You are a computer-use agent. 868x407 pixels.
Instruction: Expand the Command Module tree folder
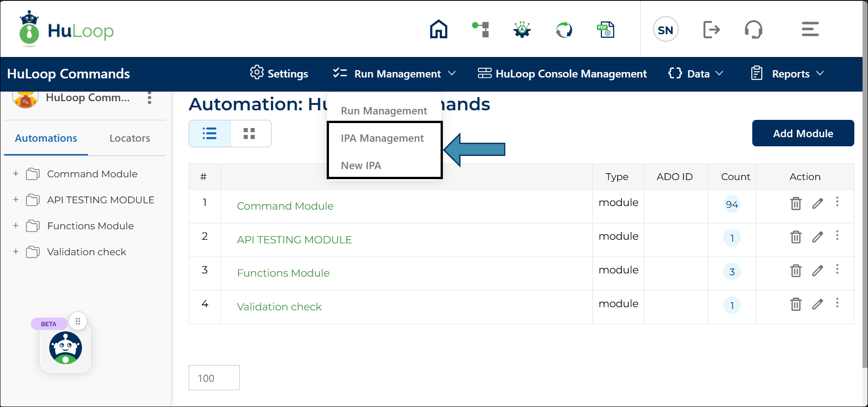coord(16,174)
